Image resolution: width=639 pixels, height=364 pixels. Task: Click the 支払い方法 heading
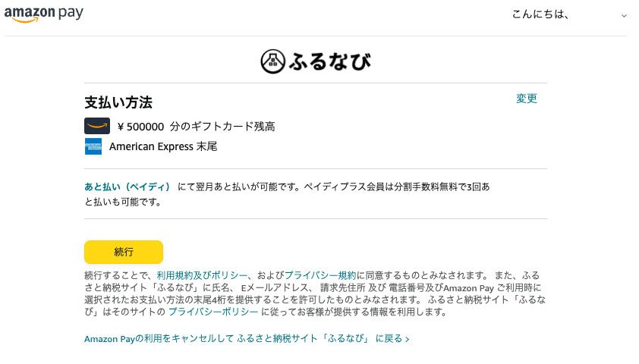point(118,102)
